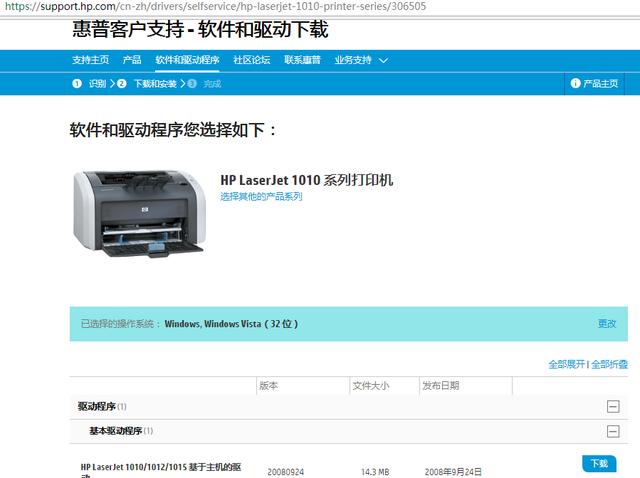Click the 下载 download button
This screenshot has width=640, height=478.
[x=599, y=463]
